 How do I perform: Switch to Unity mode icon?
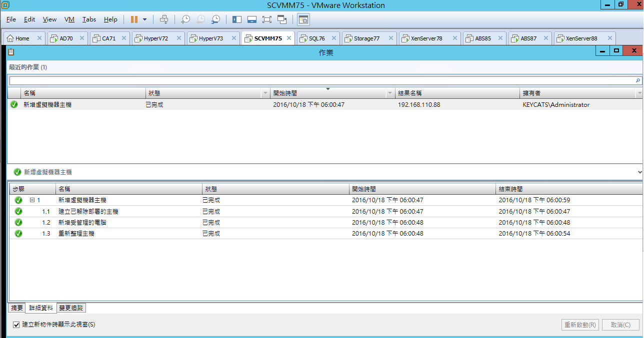click(x=281, y=19)
